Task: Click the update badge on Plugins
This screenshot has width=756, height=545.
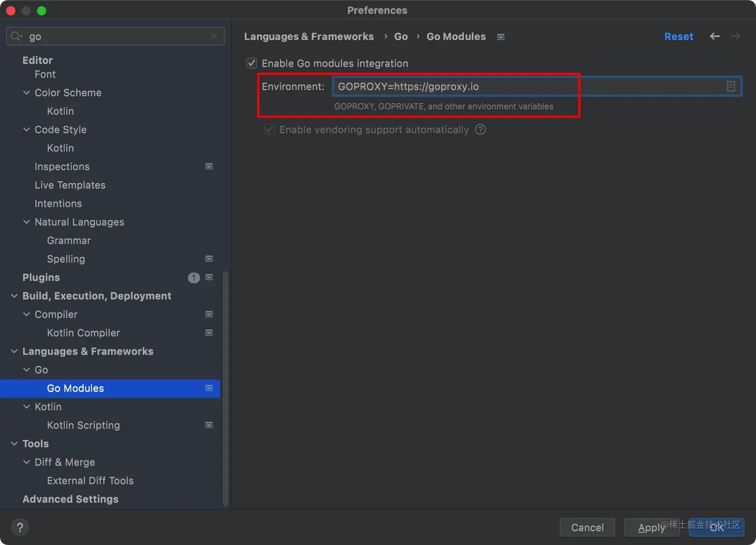Action: point(193,277)
